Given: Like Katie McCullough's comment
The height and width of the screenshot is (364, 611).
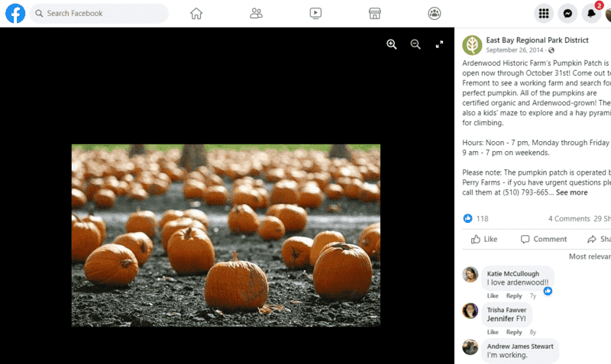Looking at the screenshot, I should 493,296.
